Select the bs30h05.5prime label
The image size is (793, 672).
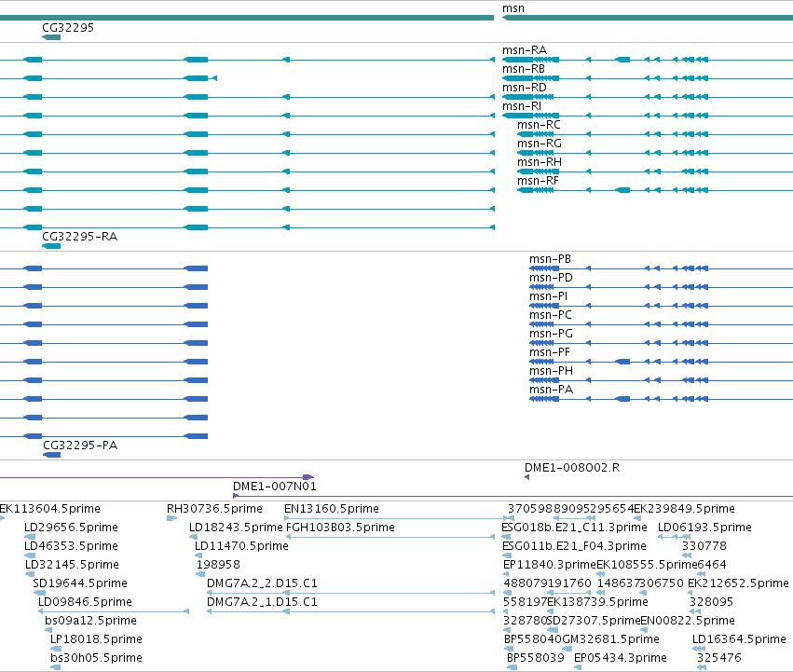tap(96, 659)
